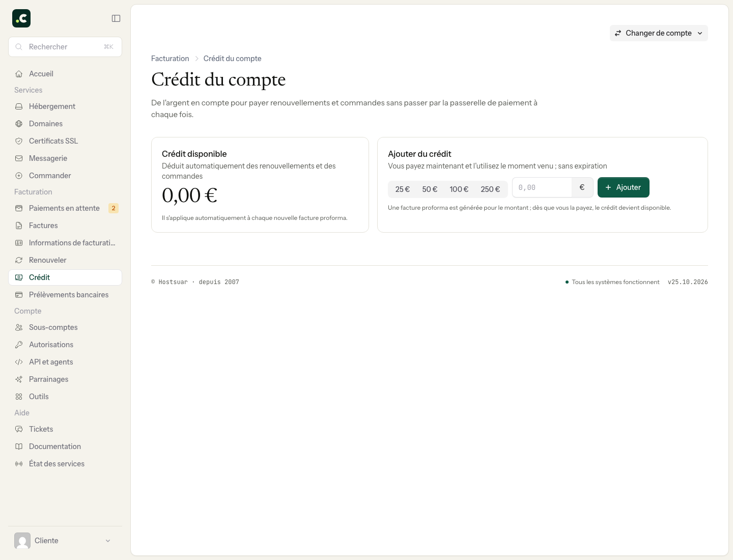
Task: Click the card icon beside Prélèvements bancaires
Action: [19, 295]
